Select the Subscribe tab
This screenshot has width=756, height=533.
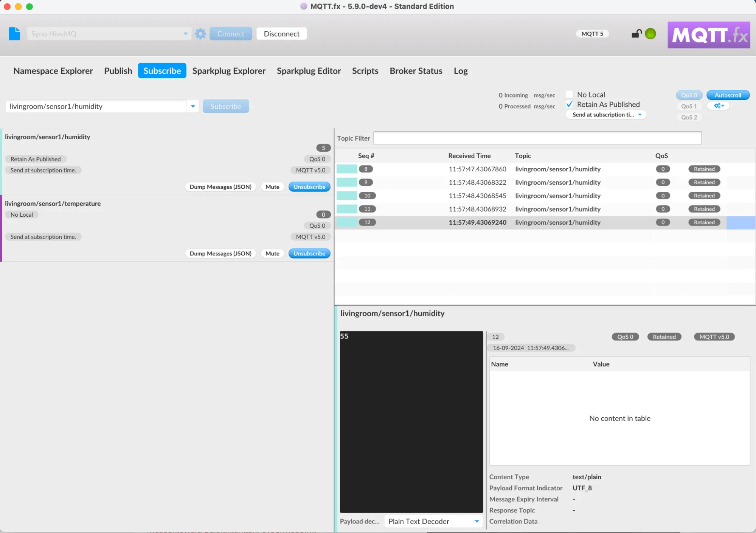click(162, 71)
